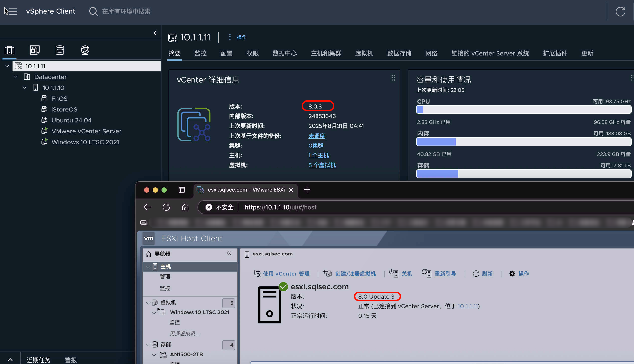Viewport: 634px width, 364px height.
Task: Reload the ESXi browser page
Action: click(166, 207)
